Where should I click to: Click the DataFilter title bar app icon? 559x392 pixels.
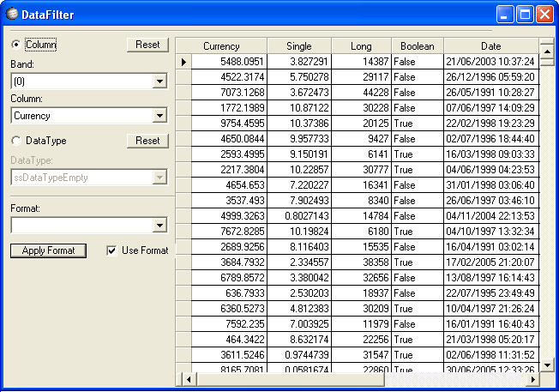click(x=12, y=14)
